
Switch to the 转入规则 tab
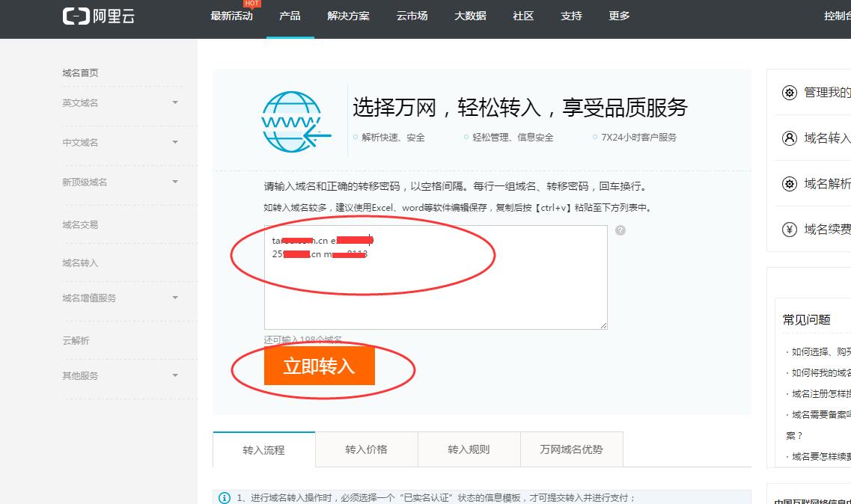469,449
